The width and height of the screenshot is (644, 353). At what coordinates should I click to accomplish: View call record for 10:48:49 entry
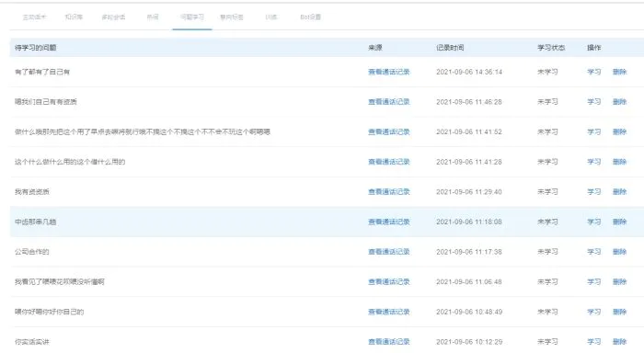[x=389, y=312]
